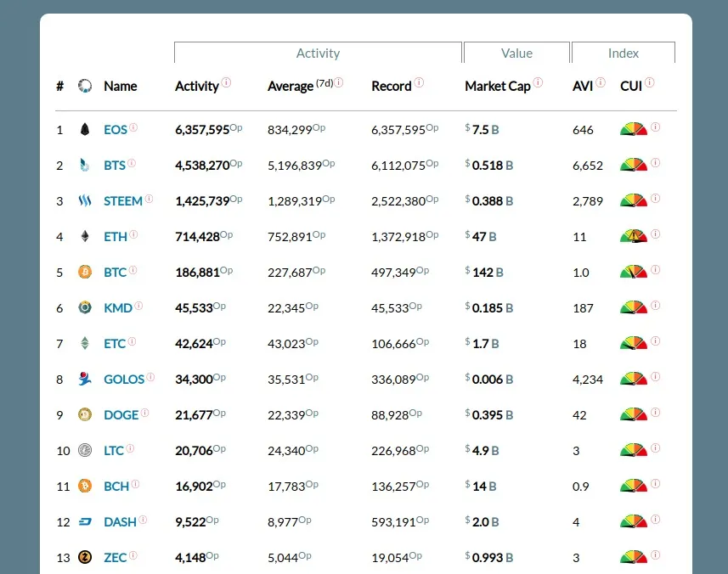Click the AVI value 6,652
Screen dimensions: 728x574
coord(588,166)
